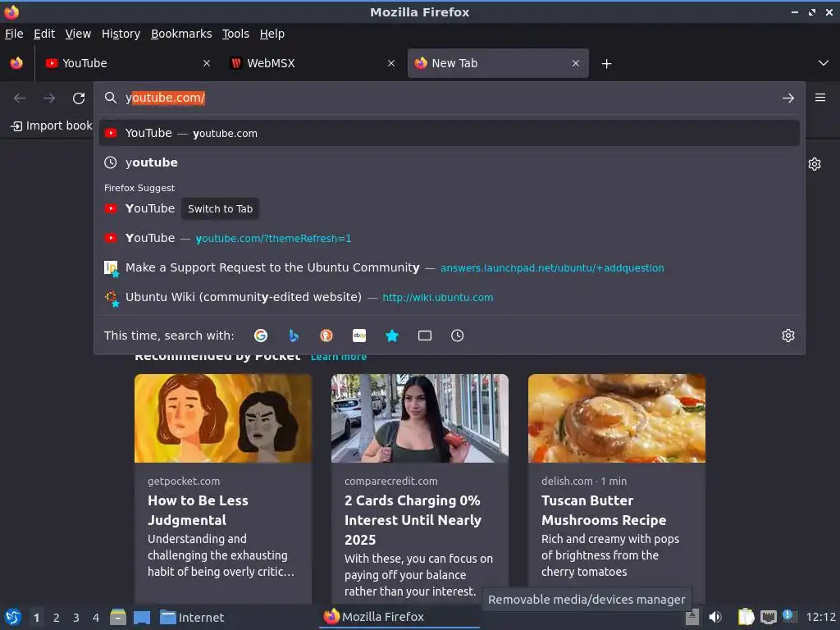
Task: Search only in Bookmarks (star icon)
Action: (392, 336)
